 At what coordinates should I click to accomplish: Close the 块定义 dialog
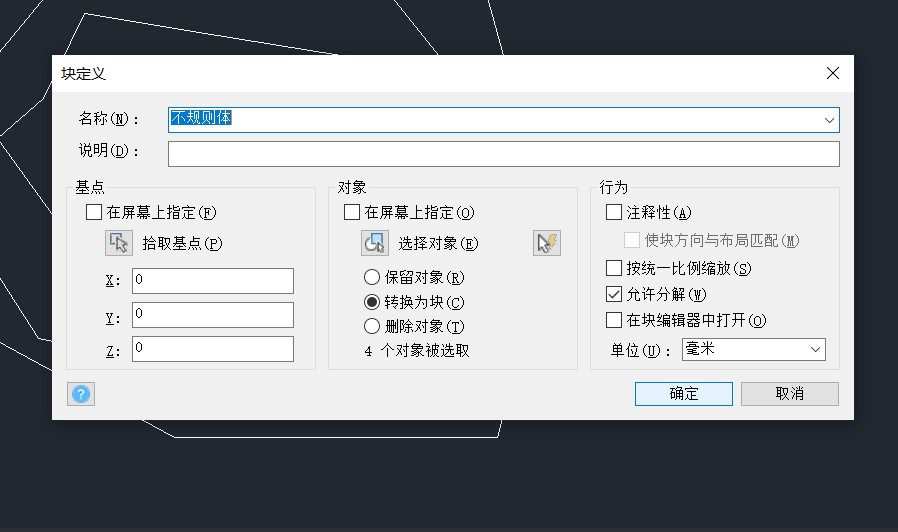(x=833, y=73)
